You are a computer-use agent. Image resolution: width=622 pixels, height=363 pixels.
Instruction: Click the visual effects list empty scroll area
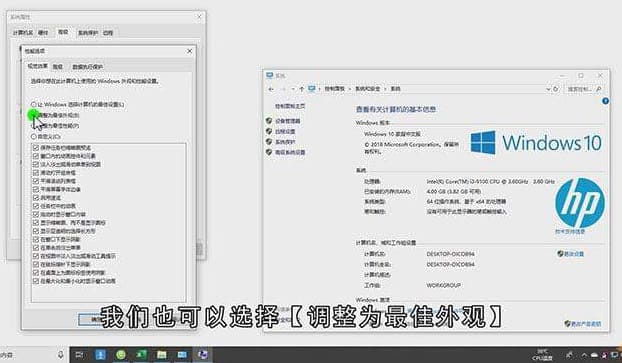click(108, 294)
